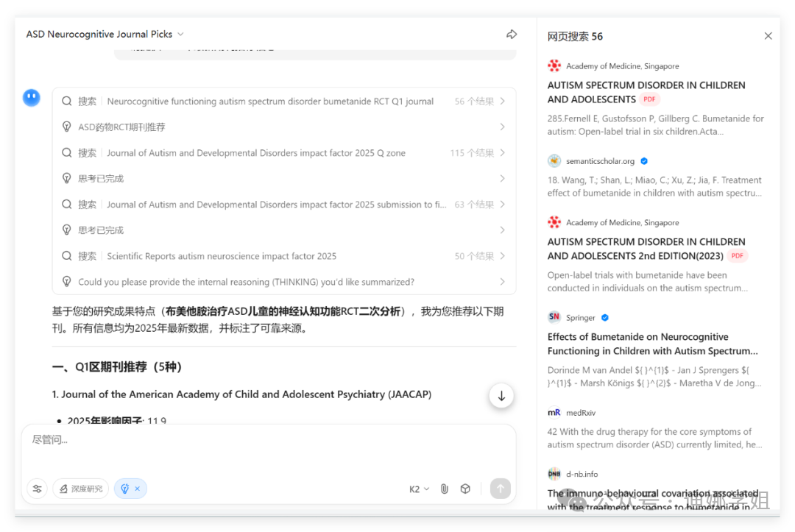The height and width of the screenshot is (532, 795).
Task: Toggle the 深度研究 deep research button
Action: coord(81,489)
